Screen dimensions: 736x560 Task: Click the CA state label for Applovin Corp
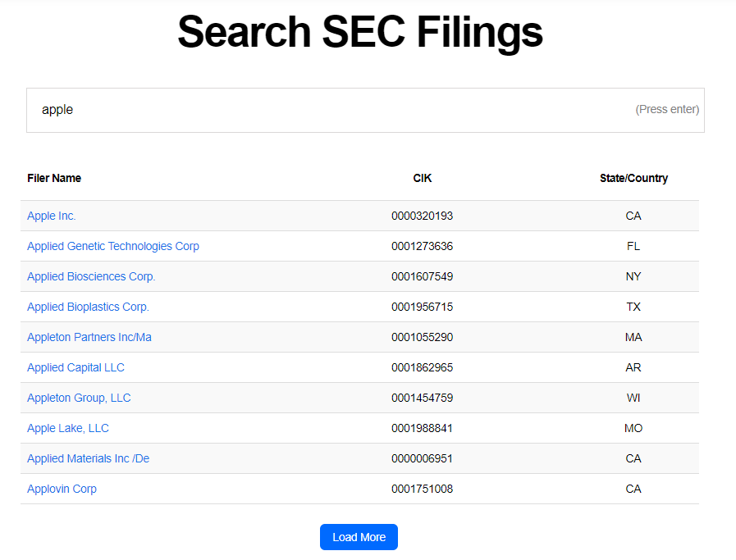[x=633, y=489]
